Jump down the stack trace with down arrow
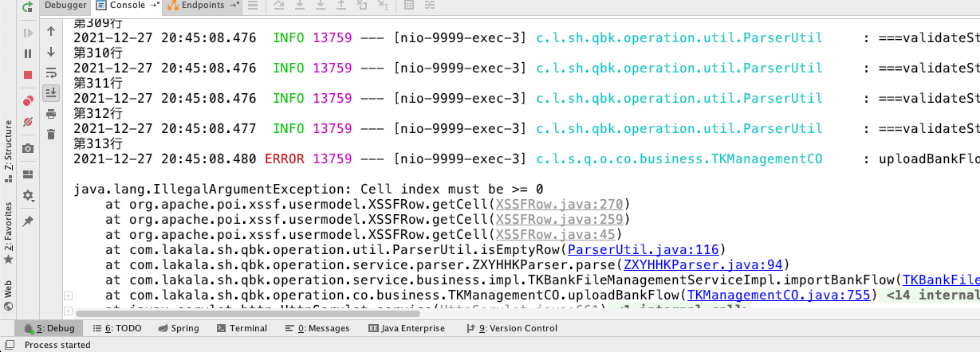 [x=51, y=52]
